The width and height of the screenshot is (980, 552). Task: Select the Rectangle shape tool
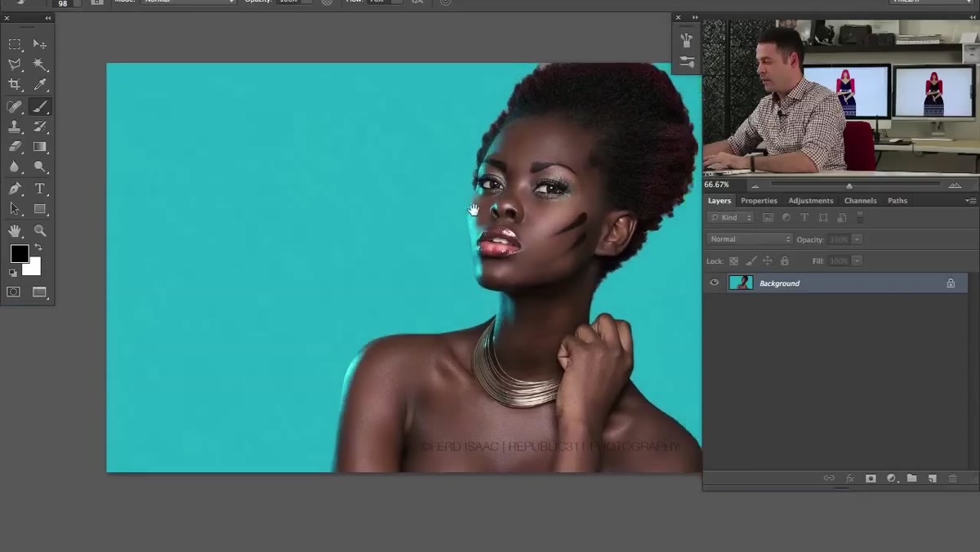tap(40, 209)
